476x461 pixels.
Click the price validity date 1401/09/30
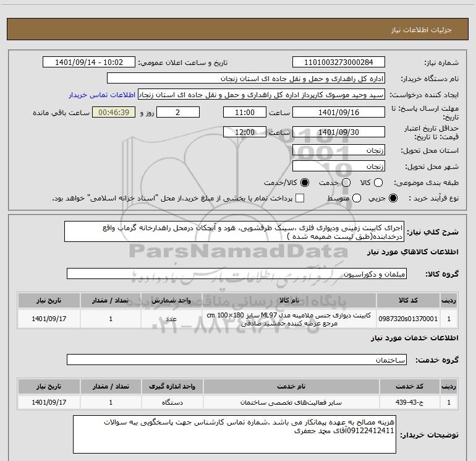tap(339, 132)
